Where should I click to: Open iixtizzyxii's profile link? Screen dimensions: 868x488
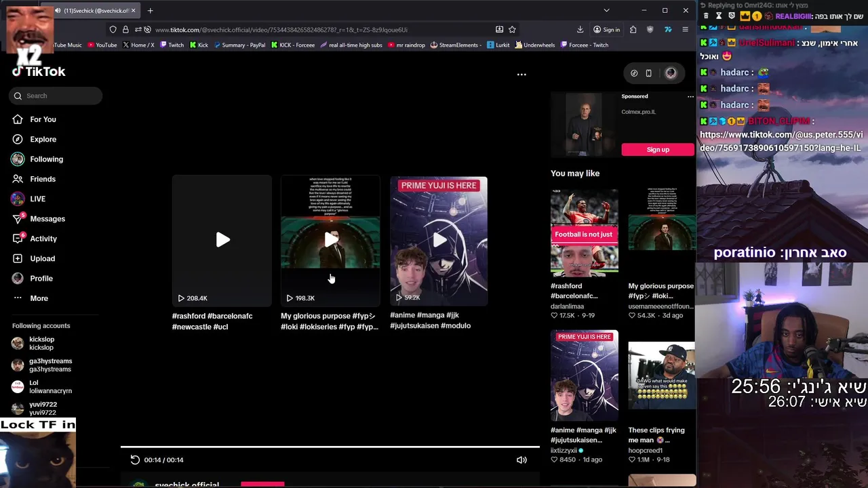coord(564,450)
